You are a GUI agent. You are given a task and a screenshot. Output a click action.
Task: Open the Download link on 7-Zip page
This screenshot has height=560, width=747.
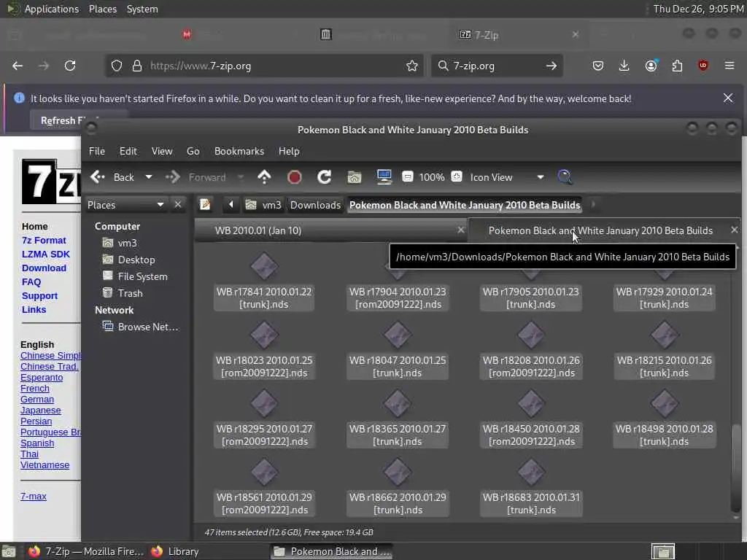[44, 268]
